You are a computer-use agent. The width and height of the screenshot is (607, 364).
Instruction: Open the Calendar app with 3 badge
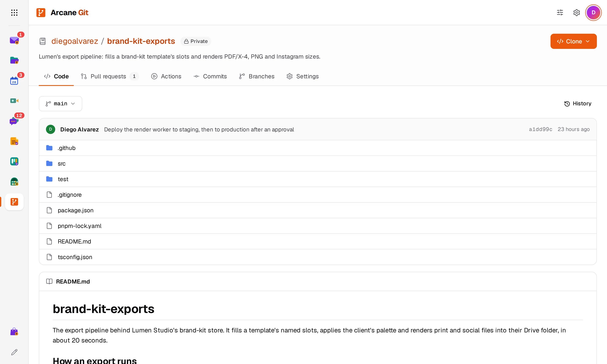point(14,80)
